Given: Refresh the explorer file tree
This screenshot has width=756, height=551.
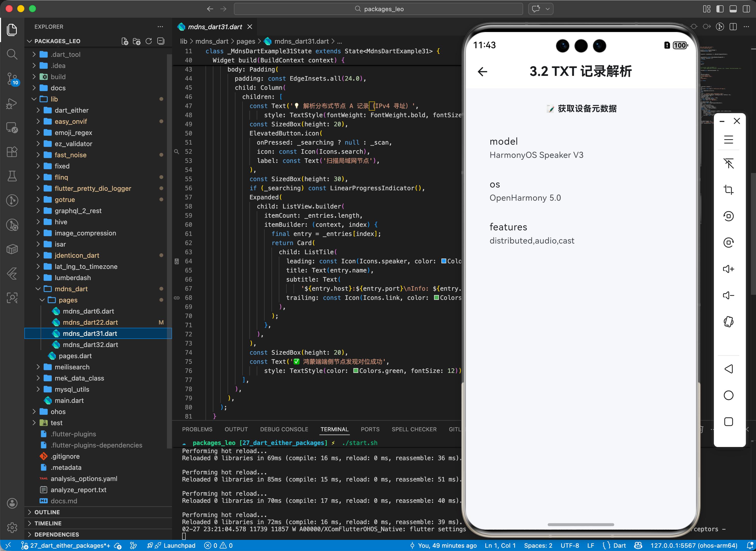Looking at the screenshot, I should (x=149, y=41).
